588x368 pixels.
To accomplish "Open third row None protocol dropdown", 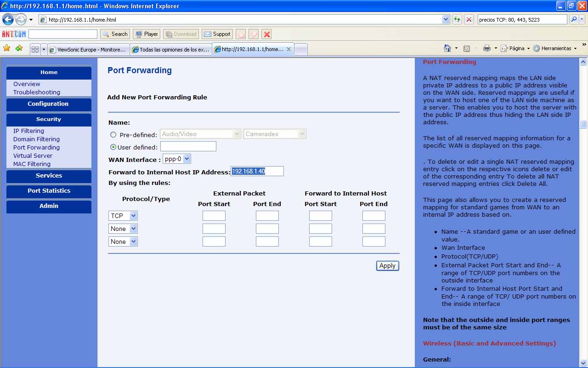I will [123, 241].
